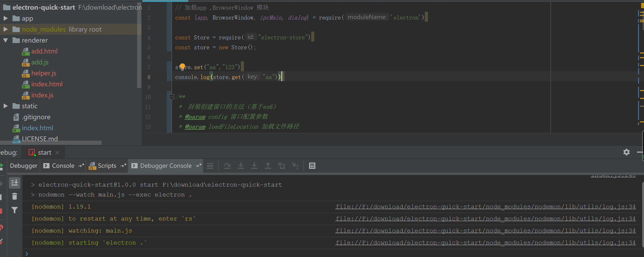Click the Step Over debug icon

(x=227, y=166)
